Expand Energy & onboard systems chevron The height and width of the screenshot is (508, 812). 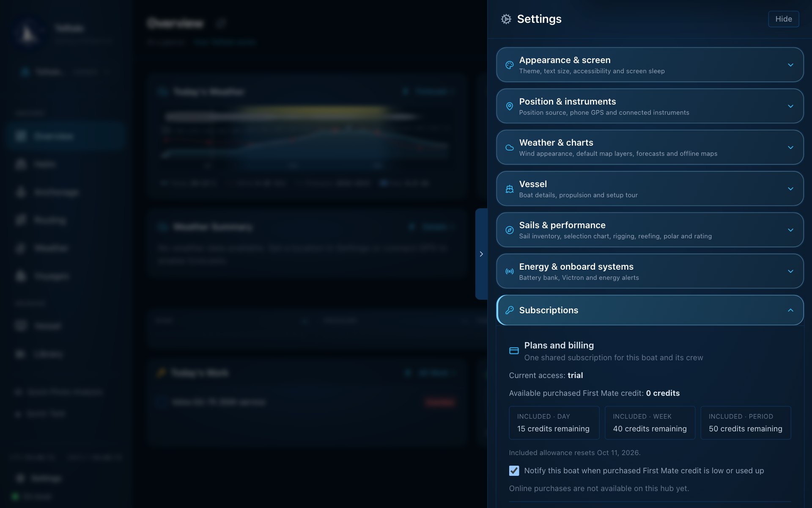click(x=790, y=271)
